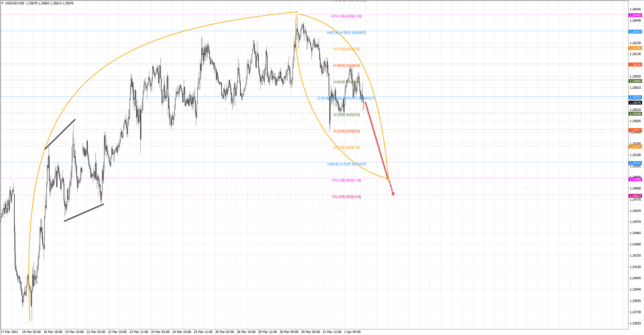Viewport: 644px width, 335px height.
Task: Click the H1[+1/8] M30[+1/8] level label
Action: point(346,16)
